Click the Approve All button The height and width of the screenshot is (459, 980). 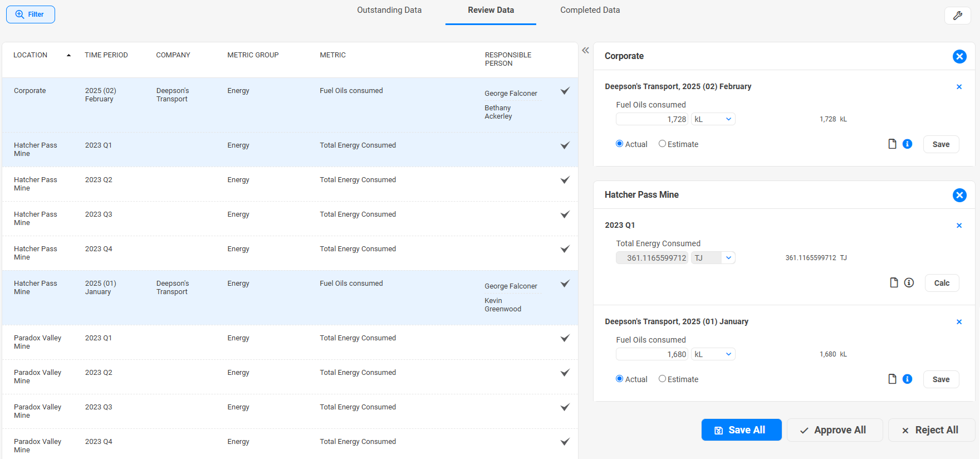[834, 430]
